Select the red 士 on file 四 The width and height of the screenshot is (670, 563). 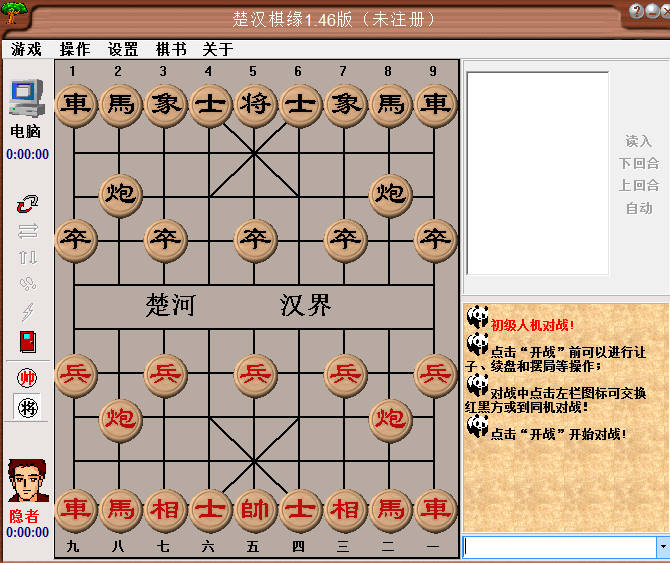[x=300, y=510]
